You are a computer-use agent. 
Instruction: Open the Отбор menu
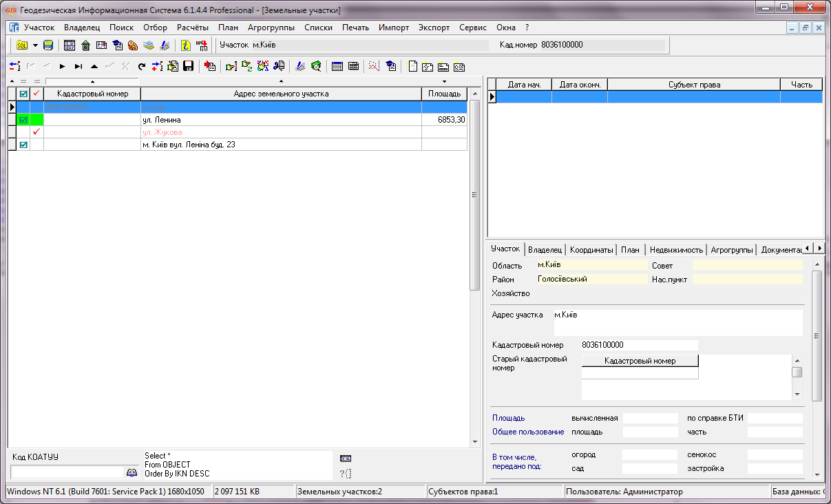click(x=156, y=28)
